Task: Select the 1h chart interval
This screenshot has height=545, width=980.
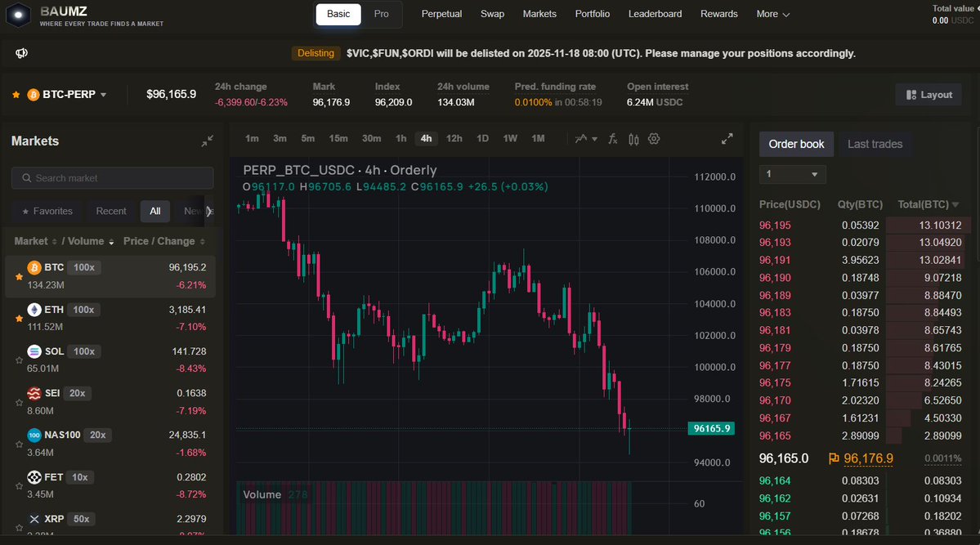Action: pos(401,139)
